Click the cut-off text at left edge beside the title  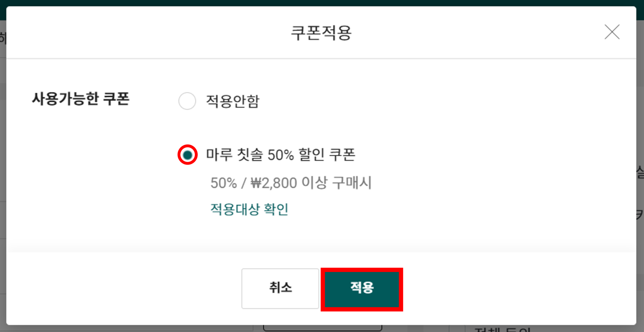(x=3, y=38)
